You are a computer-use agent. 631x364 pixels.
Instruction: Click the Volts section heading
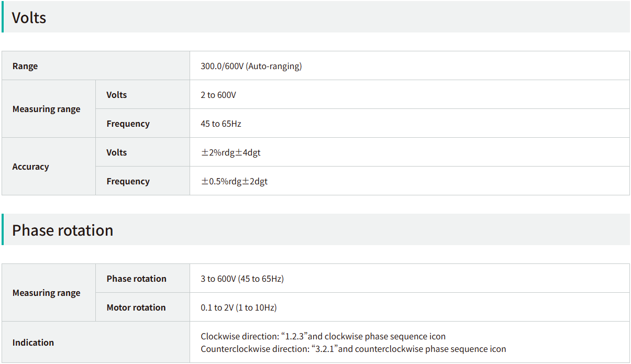[29, 18]
